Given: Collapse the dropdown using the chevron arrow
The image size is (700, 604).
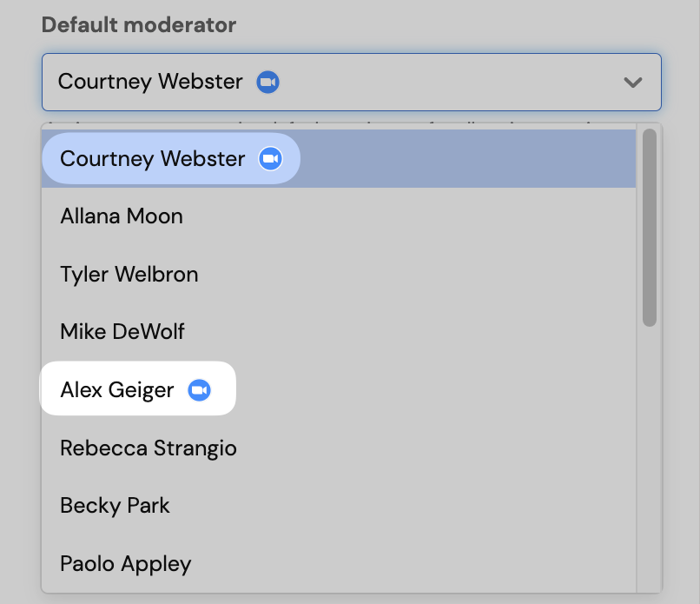Looking at the screenshot, I should [x=633, y=83].
